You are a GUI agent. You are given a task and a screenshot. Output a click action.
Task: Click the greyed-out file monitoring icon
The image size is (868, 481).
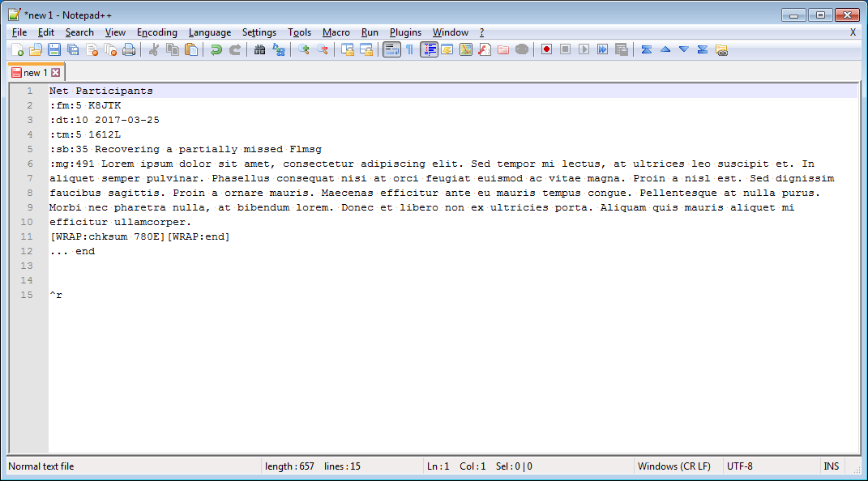[522, 49]
